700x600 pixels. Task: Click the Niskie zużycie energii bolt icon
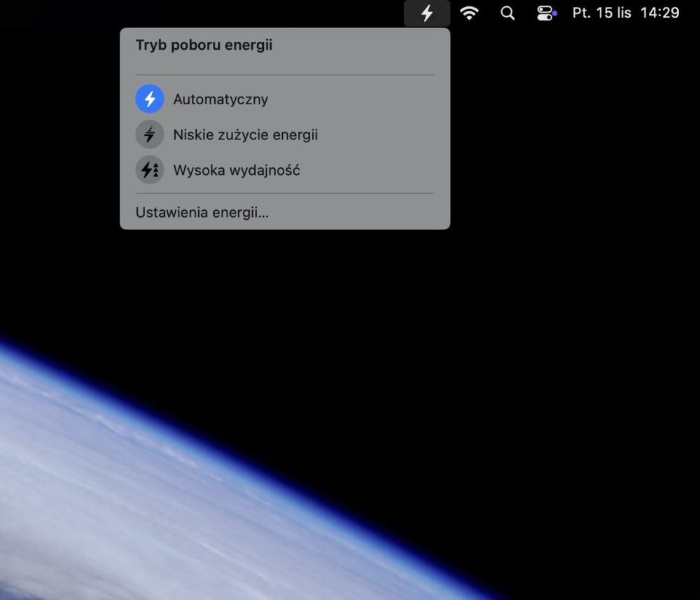tap(150, 134)
